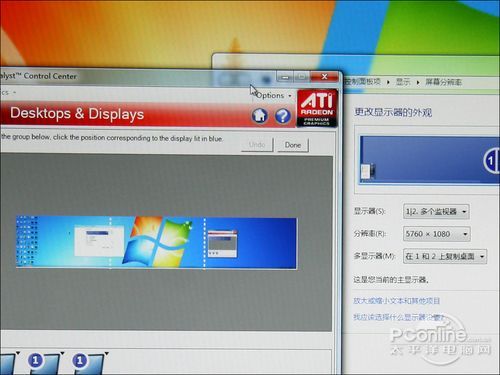
Task: Click the Done button
Action: [293, 145]
